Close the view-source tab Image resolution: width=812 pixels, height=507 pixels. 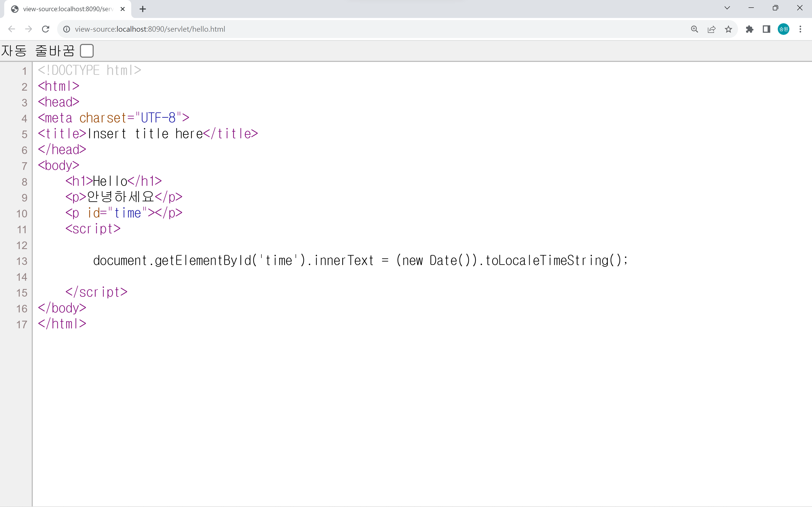click(123, 9)
